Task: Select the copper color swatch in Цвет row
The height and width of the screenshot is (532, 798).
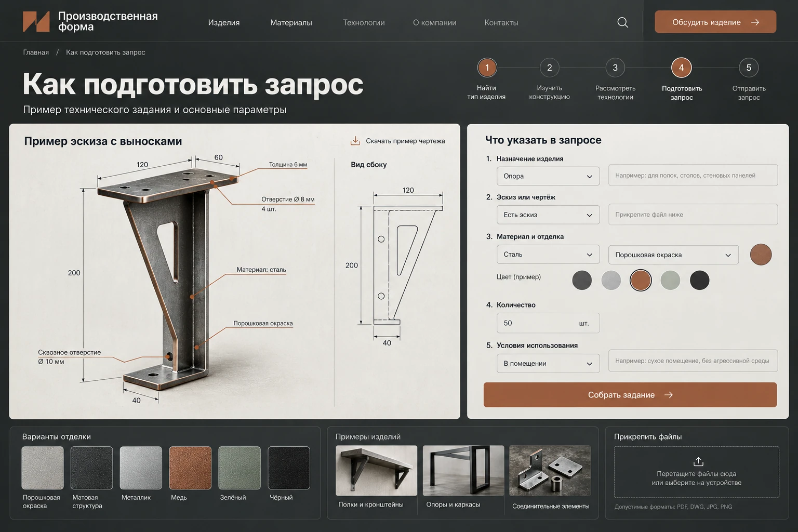Action: [x=641, y=280]
